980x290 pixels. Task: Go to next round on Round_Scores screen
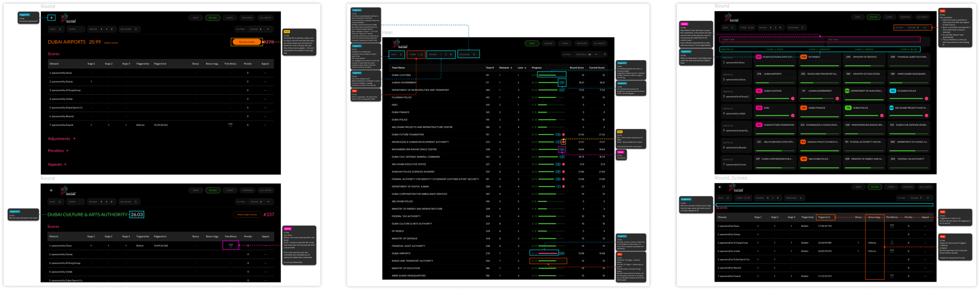(778, 198)
